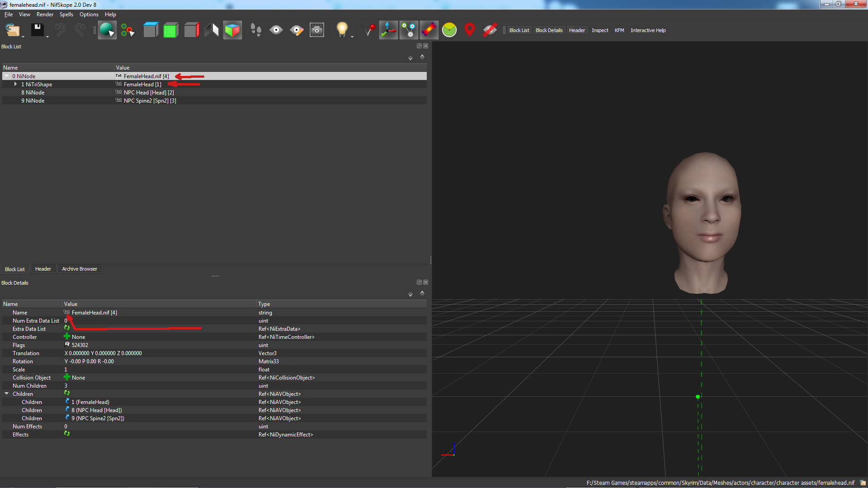The width and height of the screenshot is (868, 488).
Task: Toggle the Block List toolbar button
Action: pyautogui.click(x=519, y=30)
